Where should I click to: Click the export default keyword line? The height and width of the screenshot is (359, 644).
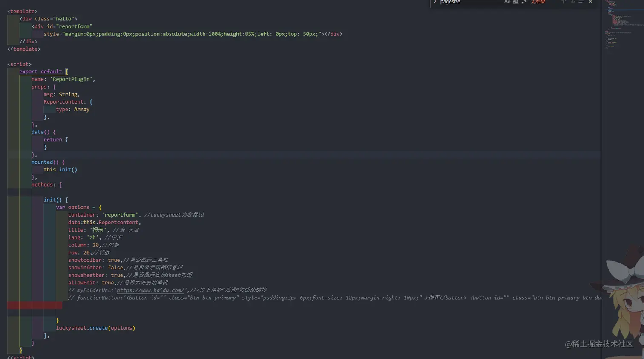pos(43,72)
